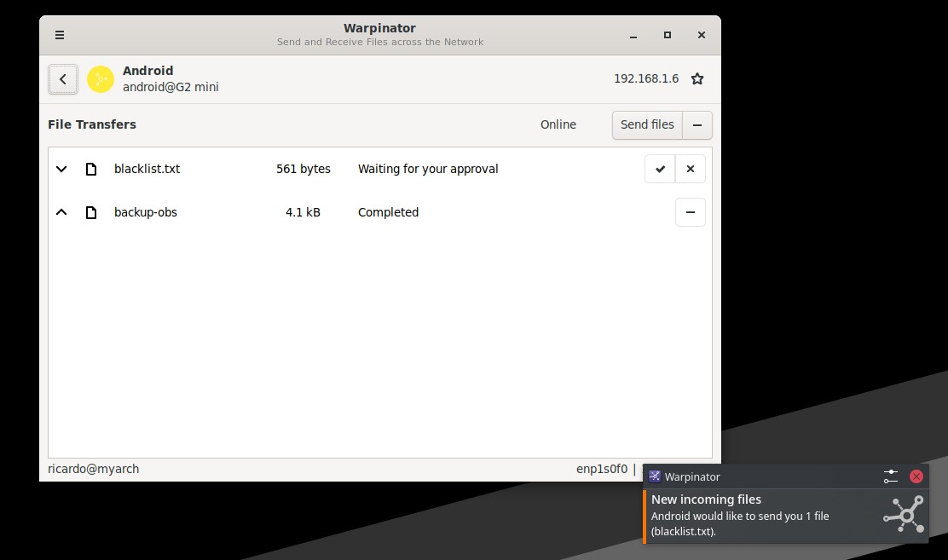Screen dimensions: 948x560
Task: Click the Completed status text
Action: tap(388, 212)
